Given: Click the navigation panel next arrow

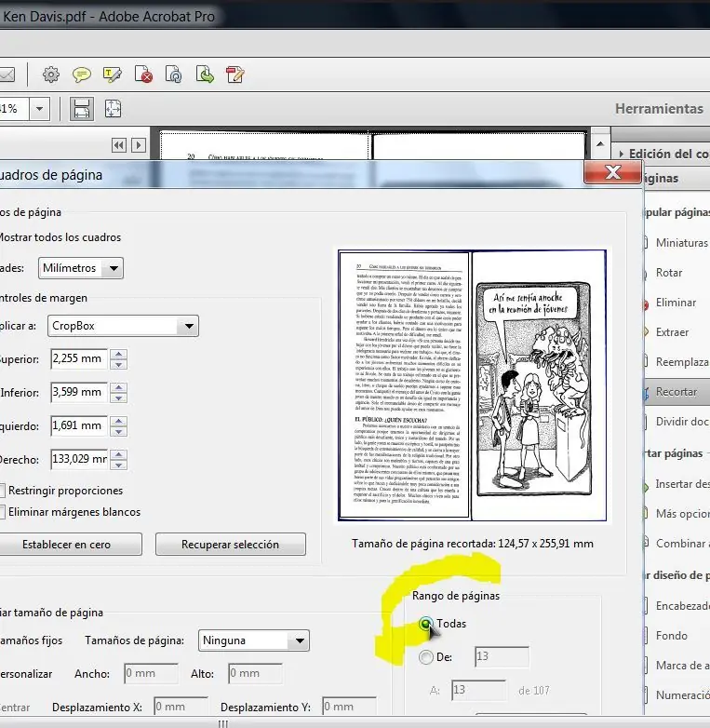Looking at the screenshot, I should click(x=139, y=145).
